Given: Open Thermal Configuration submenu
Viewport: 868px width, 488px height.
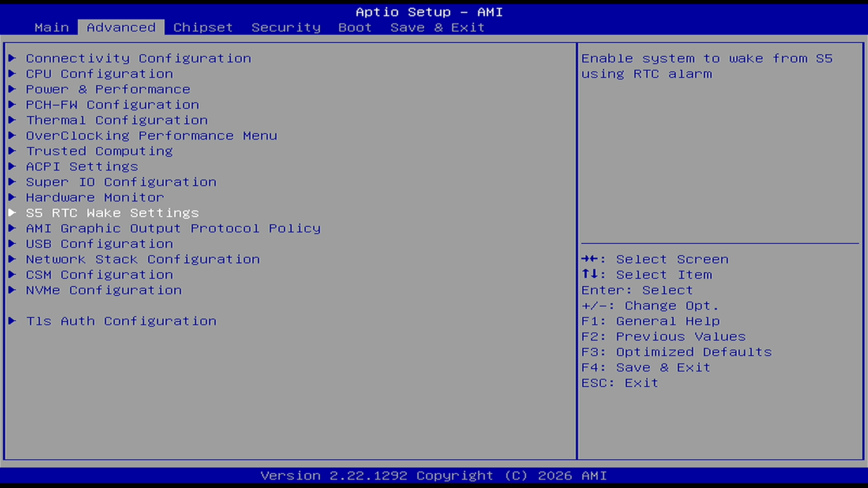Looking at the screenshot, I should (x=117, y=120).
